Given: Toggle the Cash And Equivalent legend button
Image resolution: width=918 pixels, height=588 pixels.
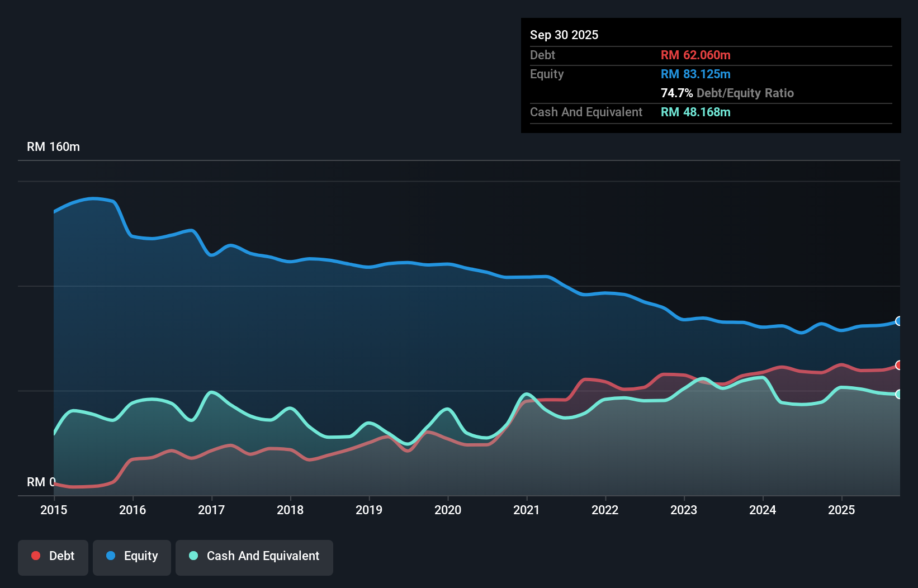Looking at the screenshot, I should tap(254, 557).
